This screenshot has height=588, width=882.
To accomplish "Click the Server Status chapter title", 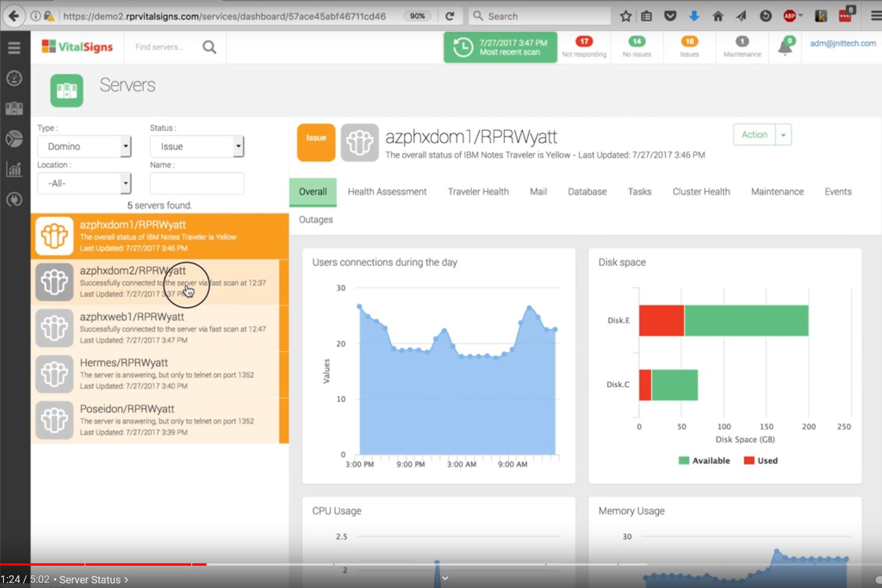I will pos(90,579).
